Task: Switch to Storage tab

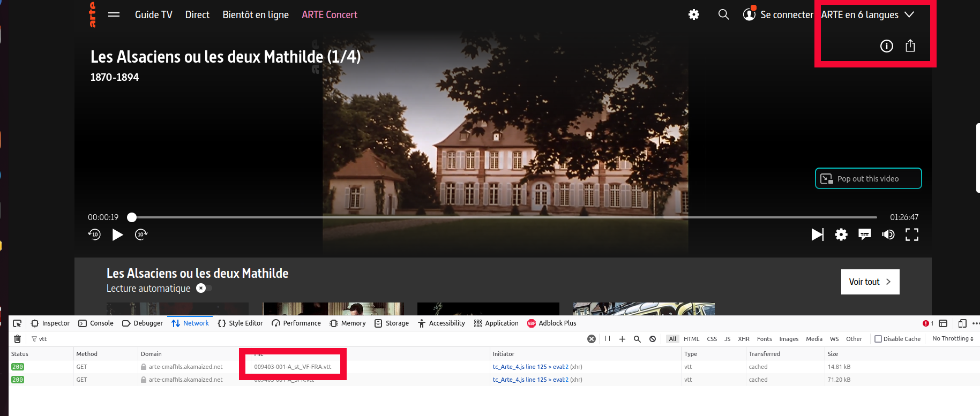Action: (x=392, y=323)
